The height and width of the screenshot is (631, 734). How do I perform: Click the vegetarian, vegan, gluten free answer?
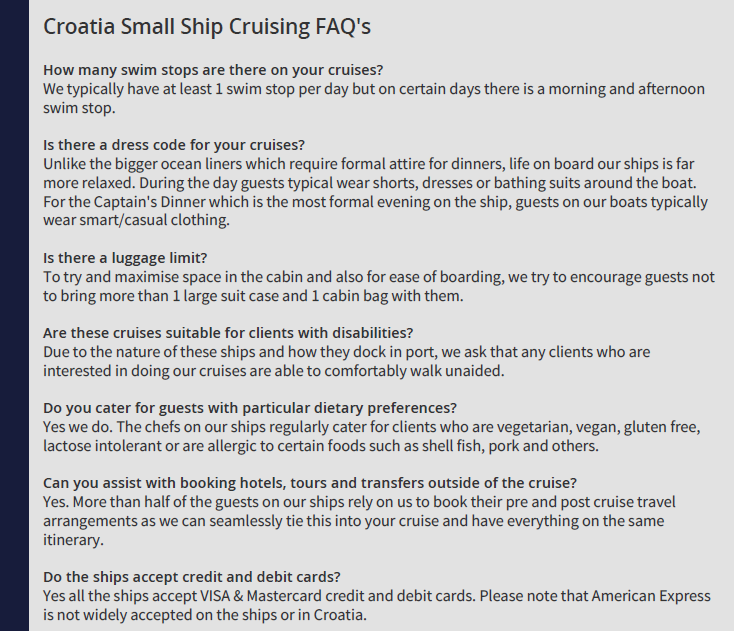pos(372,436)
